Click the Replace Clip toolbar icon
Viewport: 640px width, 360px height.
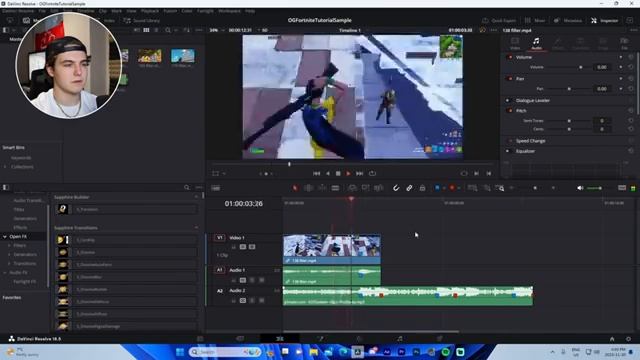[x=378, y=188]
